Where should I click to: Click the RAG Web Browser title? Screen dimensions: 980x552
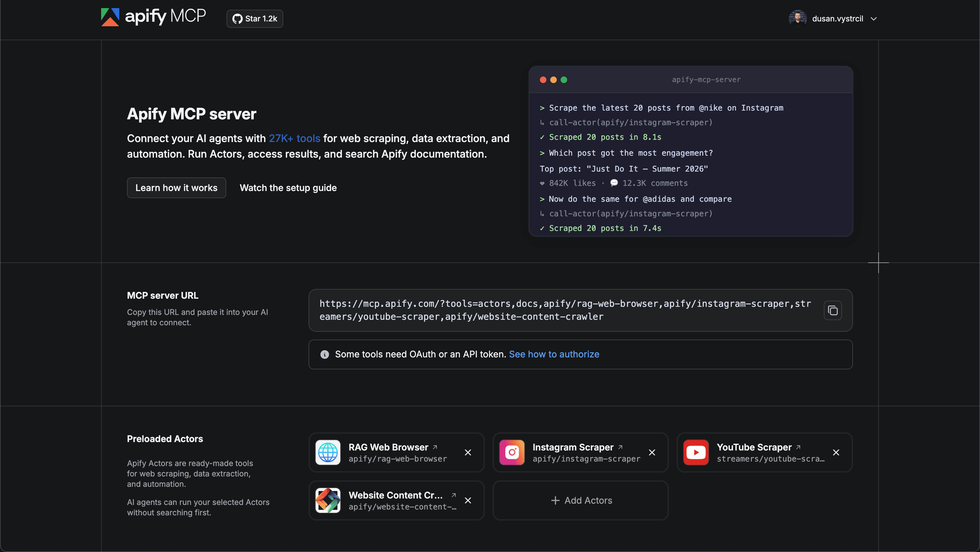pyautogui.click(x=389, y=447)
